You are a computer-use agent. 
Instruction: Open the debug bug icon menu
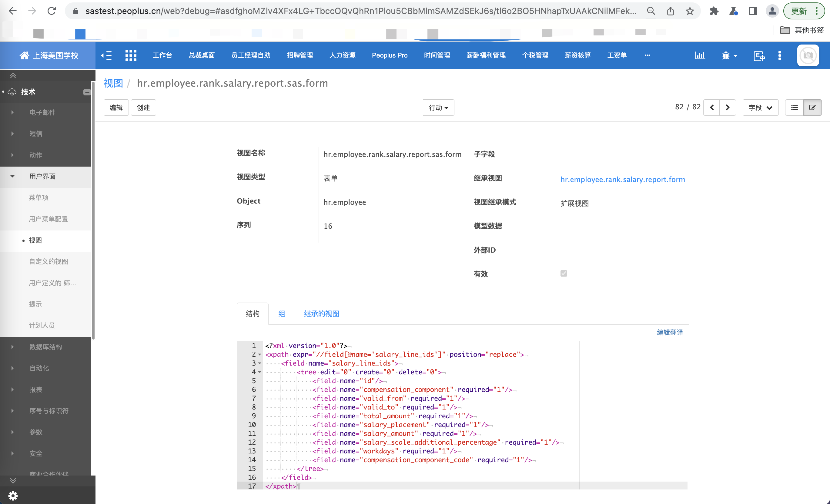(729, 55)
